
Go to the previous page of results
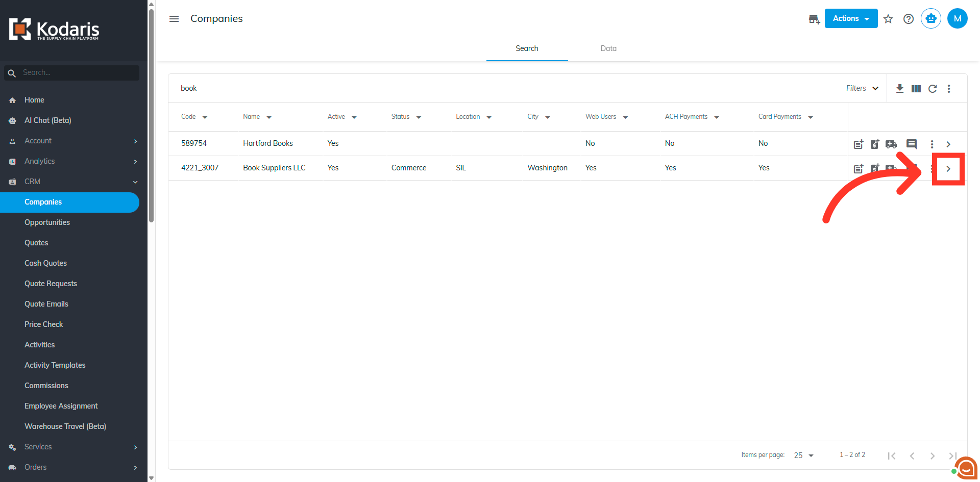pos(912,455)
